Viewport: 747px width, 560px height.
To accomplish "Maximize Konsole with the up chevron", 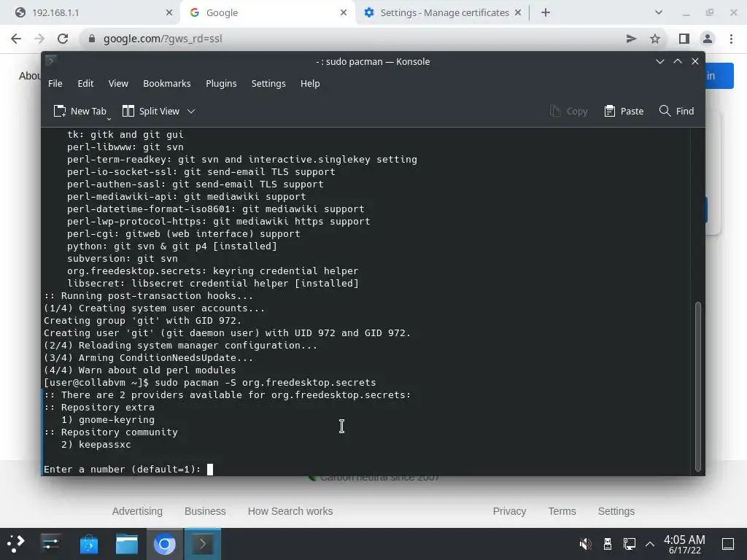I will 678,61.
